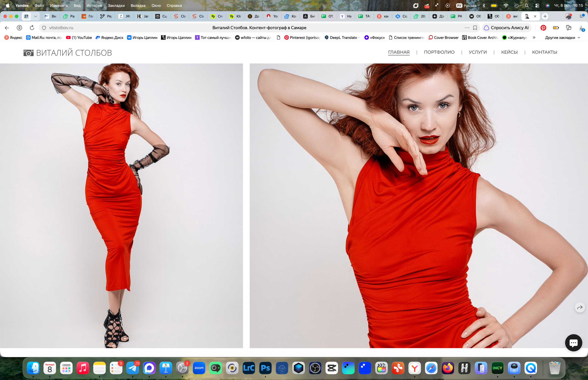Viewport: 588px width, 380px height.
Task: Launch Lightroom Classic from the dock
Action: (249, 368)
